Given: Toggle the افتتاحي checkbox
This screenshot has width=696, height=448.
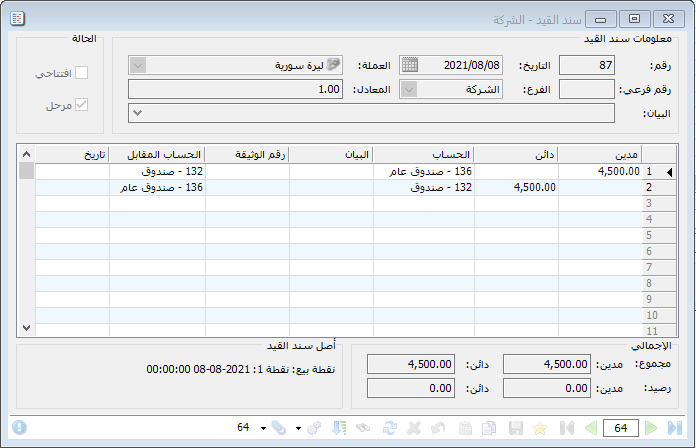Looking at the screenshot, I should pos(81,72).
